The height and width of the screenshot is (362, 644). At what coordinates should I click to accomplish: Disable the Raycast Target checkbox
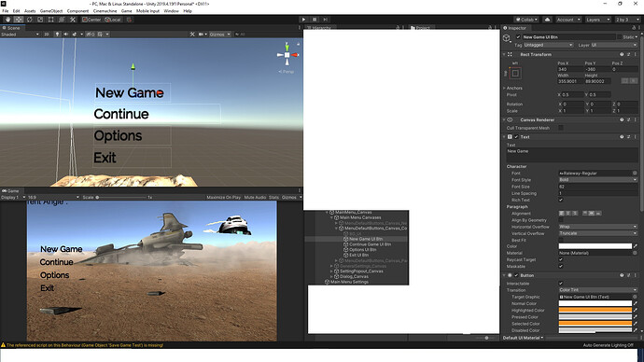[561, 259]
